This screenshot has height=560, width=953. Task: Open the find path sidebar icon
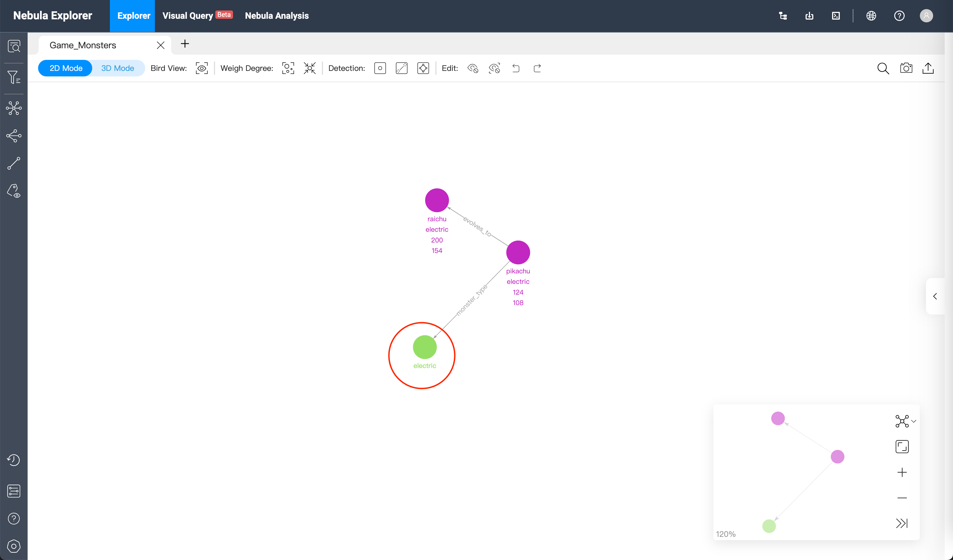point(14,163)
